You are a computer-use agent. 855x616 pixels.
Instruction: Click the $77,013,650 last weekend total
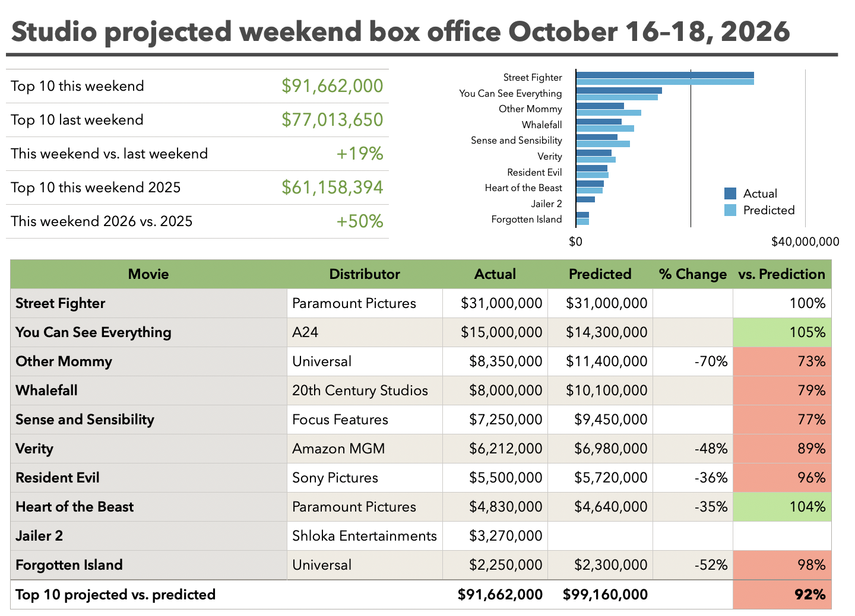click(332, 120)
